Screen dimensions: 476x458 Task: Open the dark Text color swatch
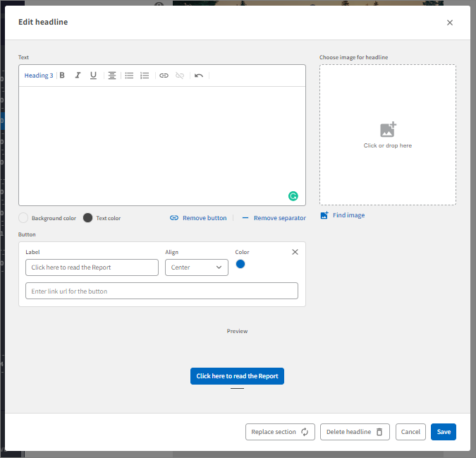click(88, 218)
